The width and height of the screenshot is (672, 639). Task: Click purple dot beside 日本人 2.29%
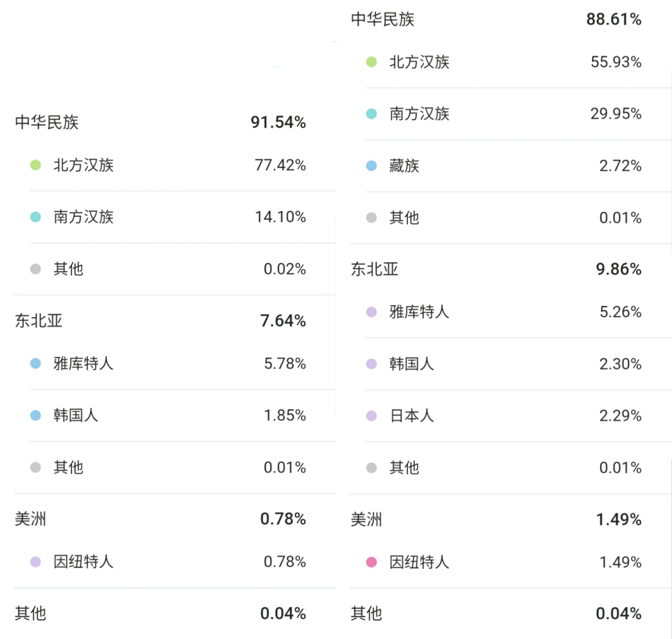(x=371, y=416)
